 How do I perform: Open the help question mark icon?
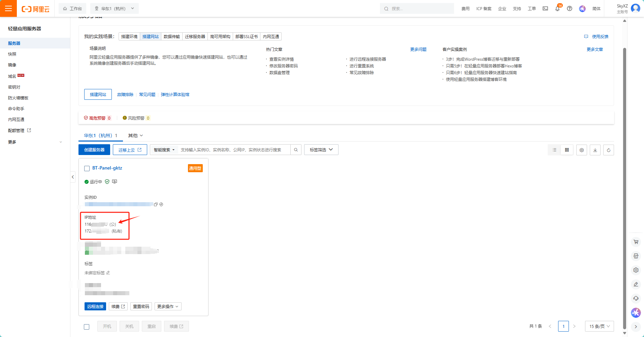[570, 9]
